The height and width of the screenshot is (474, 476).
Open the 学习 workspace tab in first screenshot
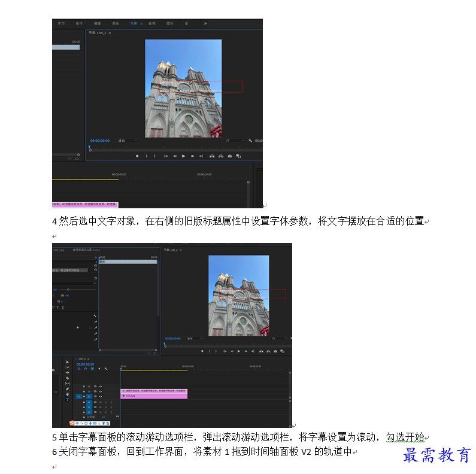[x=61, y=23]
